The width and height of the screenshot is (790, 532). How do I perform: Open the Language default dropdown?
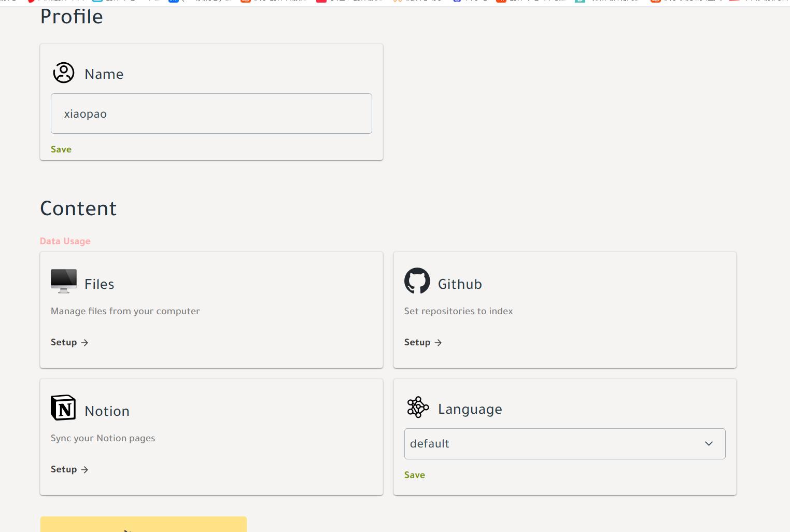565,444
